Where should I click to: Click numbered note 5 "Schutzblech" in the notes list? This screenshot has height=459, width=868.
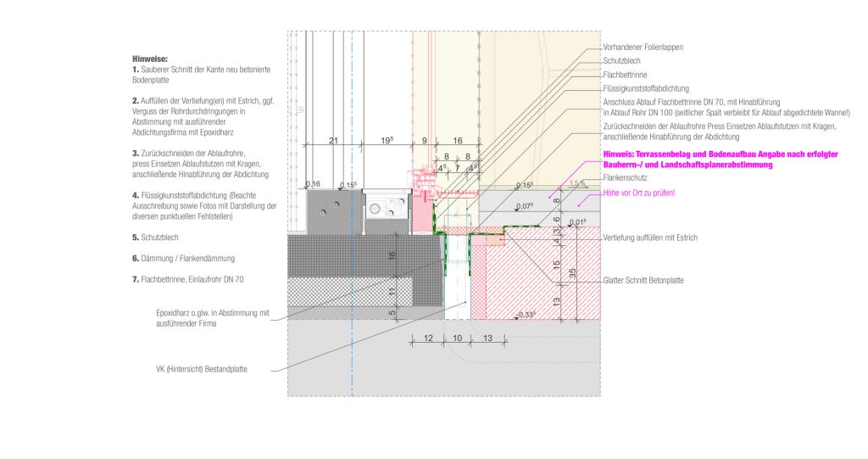pos(159,237)
